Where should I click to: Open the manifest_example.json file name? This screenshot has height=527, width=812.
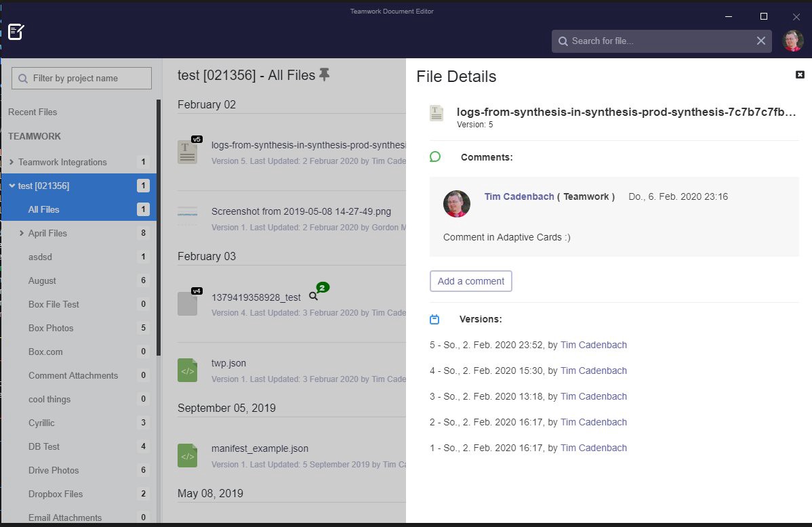[260, 448]
